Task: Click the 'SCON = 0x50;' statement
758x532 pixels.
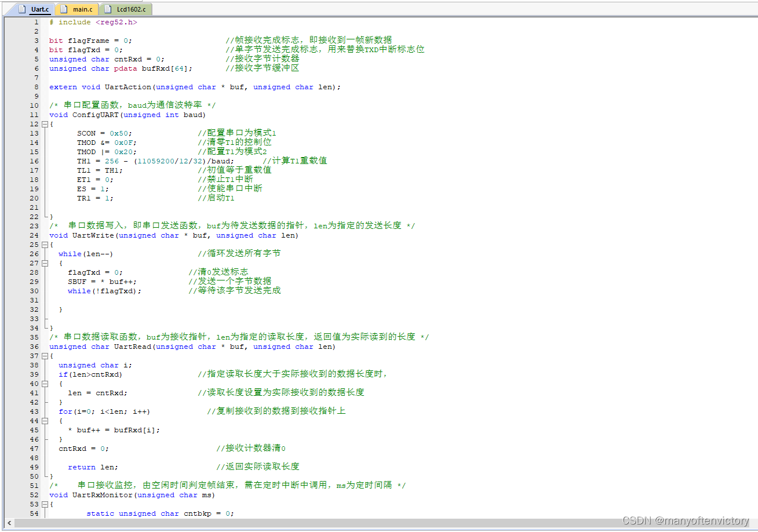Action: pos(104,133)
